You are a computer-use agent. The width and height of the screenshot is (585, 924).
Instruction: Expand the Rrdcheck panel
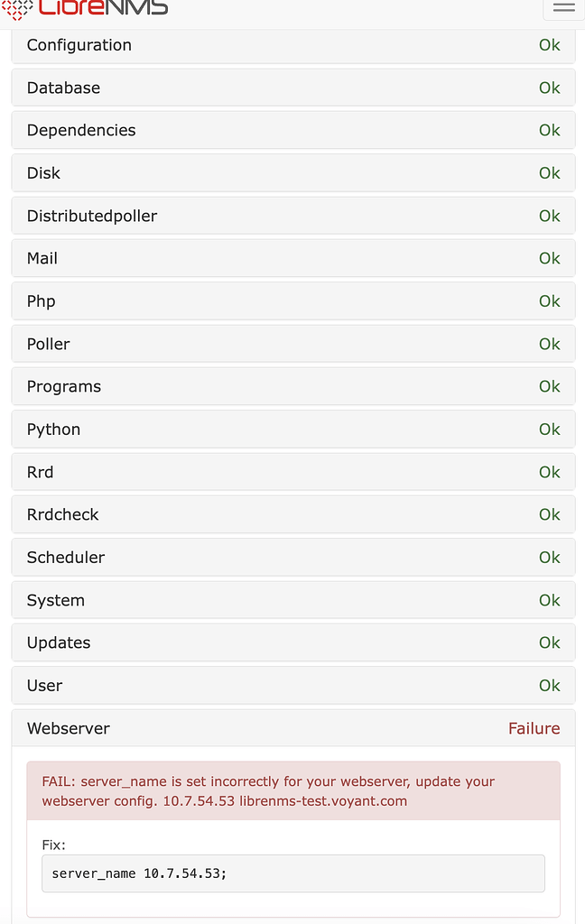coord(292,514)
